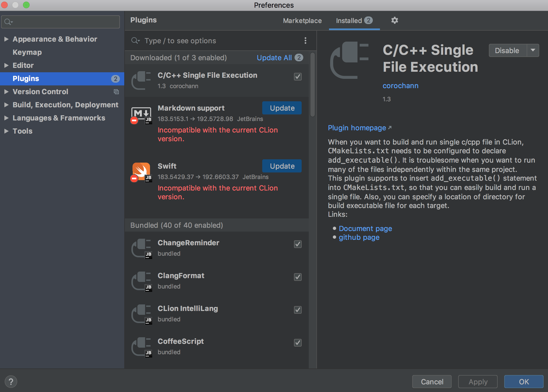Focus the settings search input field
Viewport: 548px width, 392px height.
pyautogui.click(x=60, y=22)
